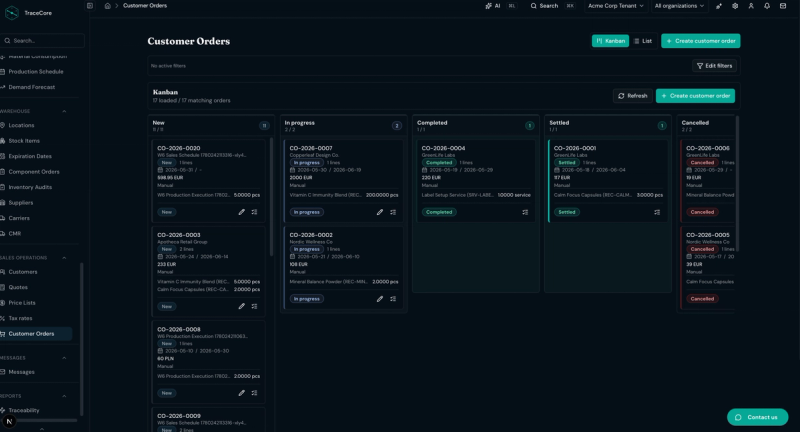This screenshot has width=800, height=432.
Task: Open Component Orders in sidebar
Action: [34, 172]
